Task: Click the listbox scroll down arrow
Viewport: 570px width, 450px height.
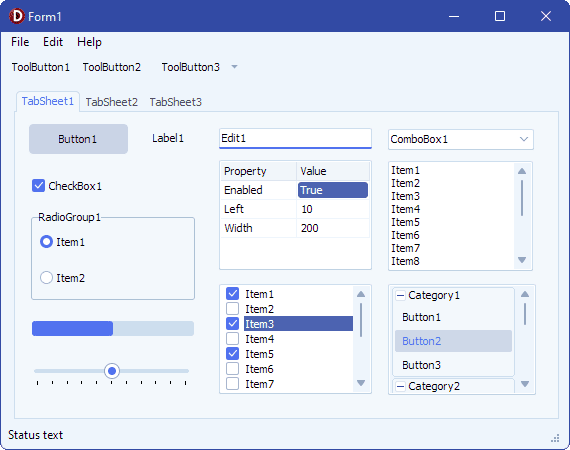Action: click(x=522, y=260)
